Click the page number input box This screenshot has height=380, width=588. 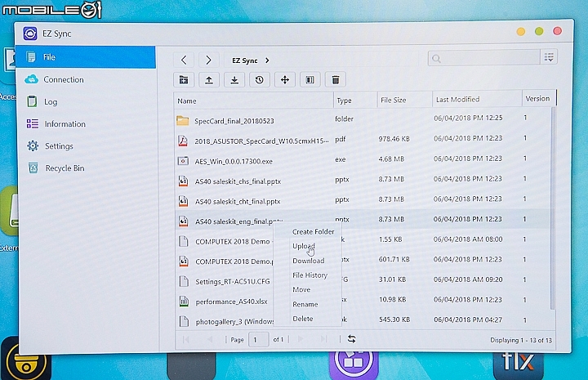click(x=259, y=339)
